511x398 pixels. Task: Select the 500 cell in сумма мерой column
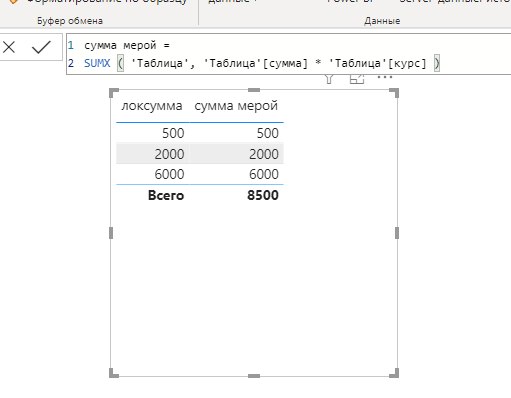tap(268, 133)
